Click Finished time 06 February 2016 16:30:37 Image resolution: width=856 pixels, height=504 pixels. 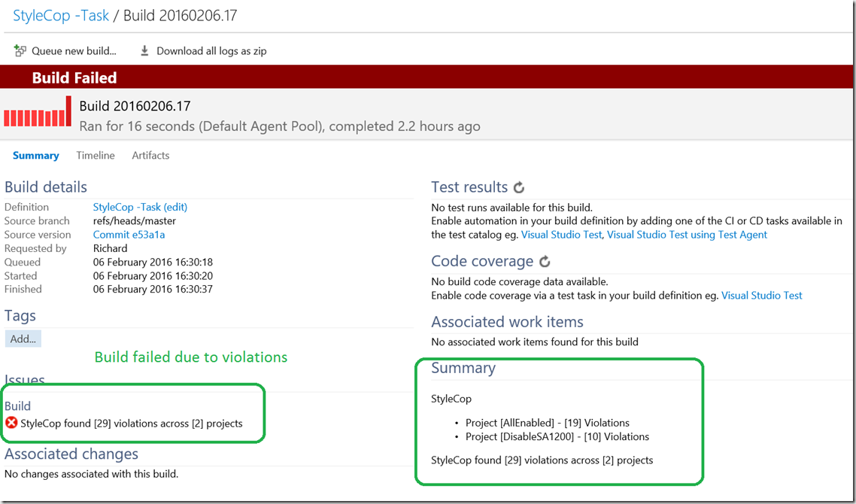153,289
